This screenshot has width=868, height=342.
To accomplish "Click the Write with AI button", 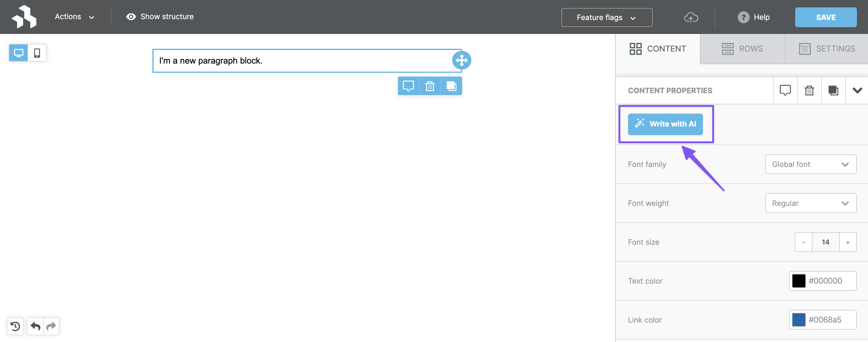I will click(665, 124).
